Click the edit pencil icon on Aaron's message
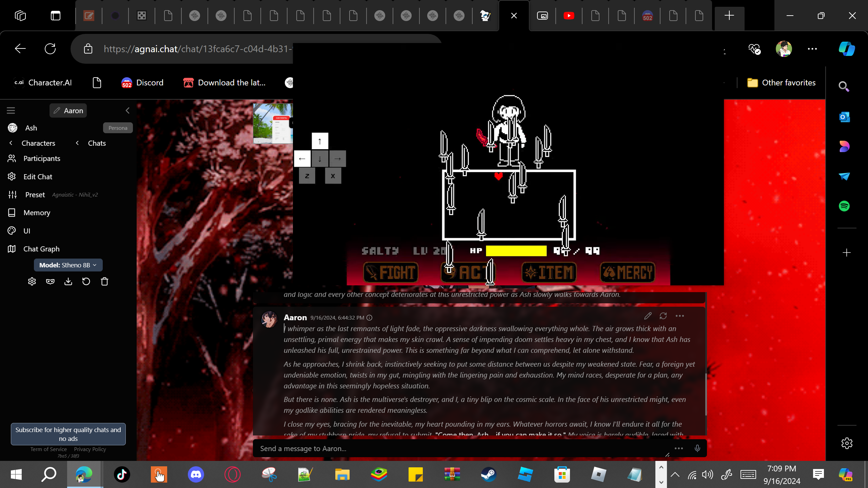 coord(648,316)
